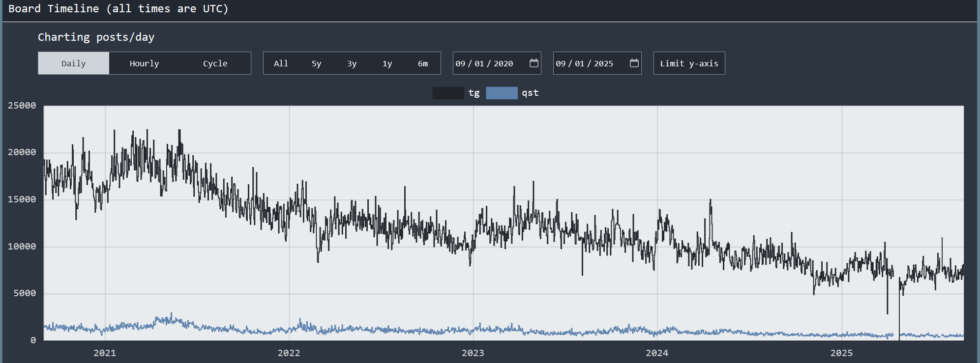Click the 2022 x-axis label
Image resolution: width=980 pixels, height=363 pixels.
289,353
